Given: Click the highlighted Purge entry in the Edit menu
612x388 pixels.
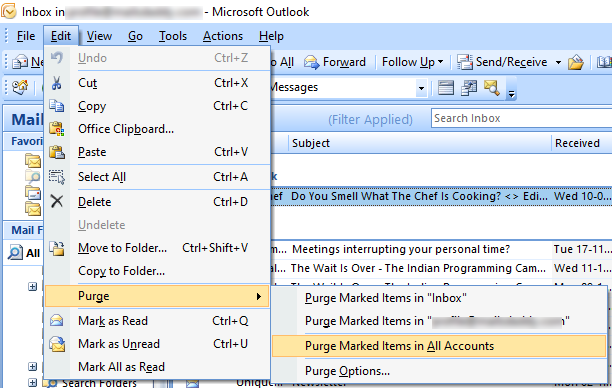Looking at the screenshot, I should pos(157,296).
